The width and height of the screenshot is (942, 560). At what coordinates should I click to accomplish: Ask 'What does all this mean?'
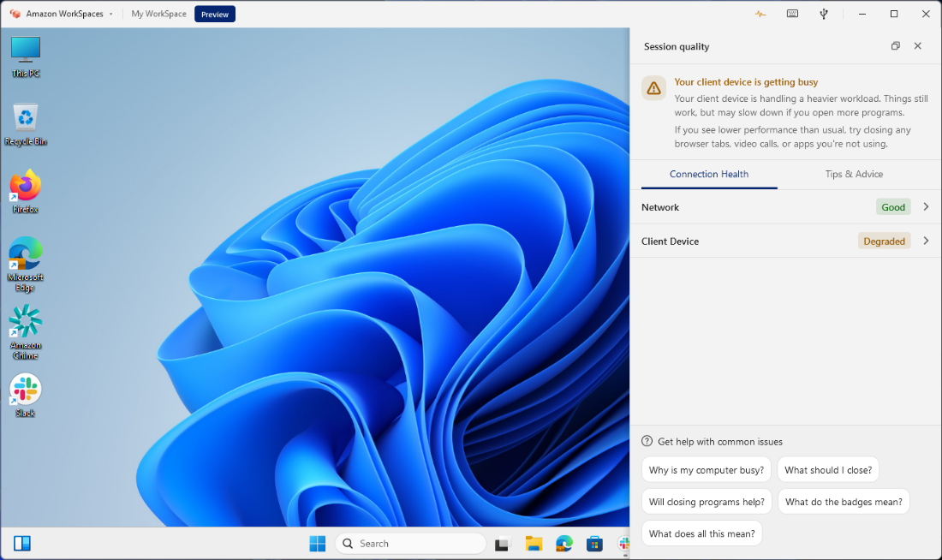click(x=701, y=533)
